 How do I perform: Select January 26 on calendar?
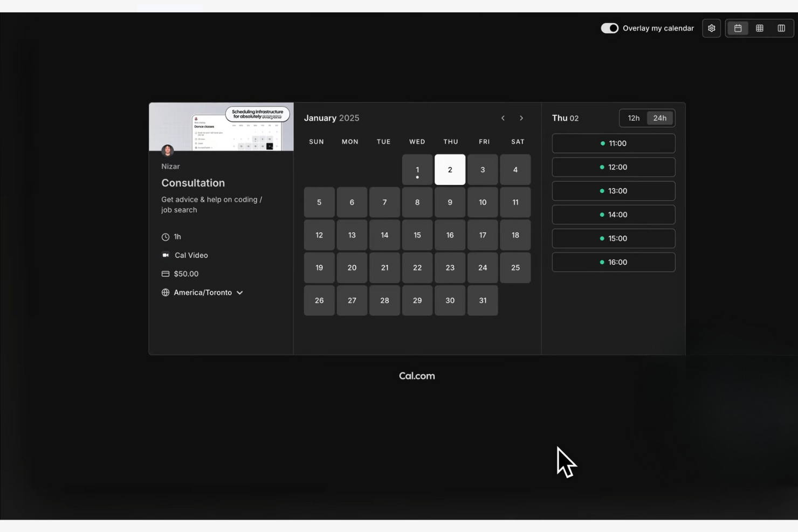coord(319,300)
